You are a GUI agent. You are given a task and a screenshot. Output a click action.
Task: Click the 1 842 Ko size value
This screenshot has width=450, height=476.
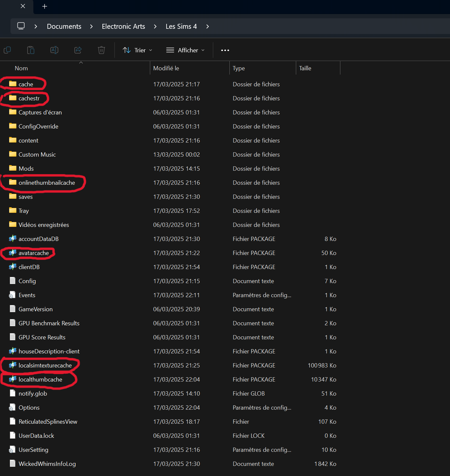(x=325, y=464)
